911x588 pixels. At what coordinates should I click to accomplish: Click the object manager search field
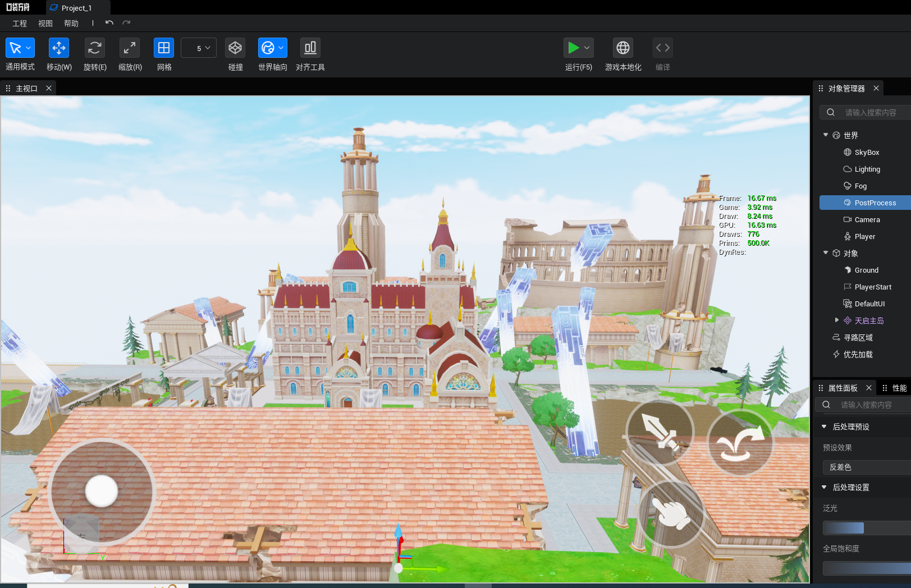click(866, 113)
